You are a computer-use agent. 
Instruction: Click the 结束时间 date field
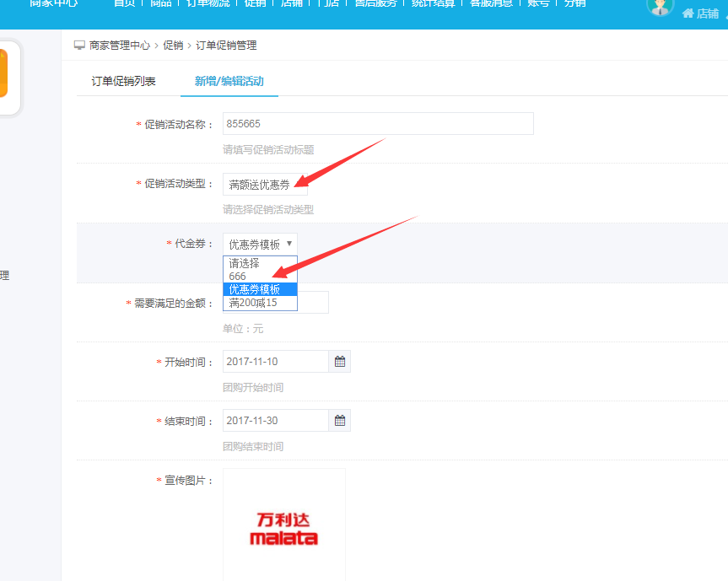coord(275,421)
